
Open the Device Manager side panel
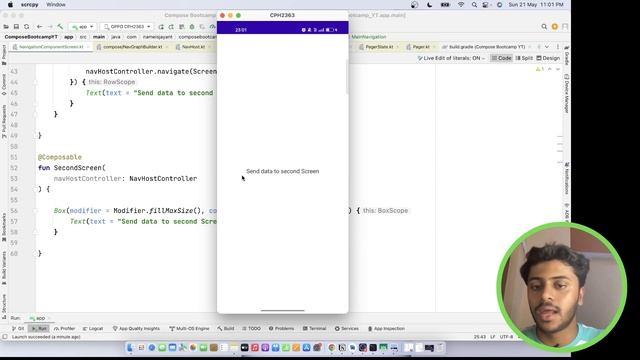click(x=567, y=93)
